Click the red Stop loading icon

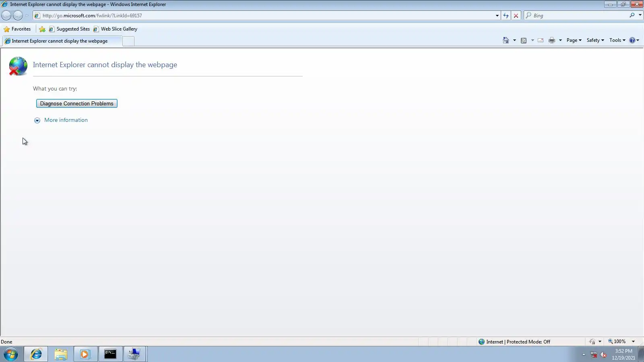[516, 16]
